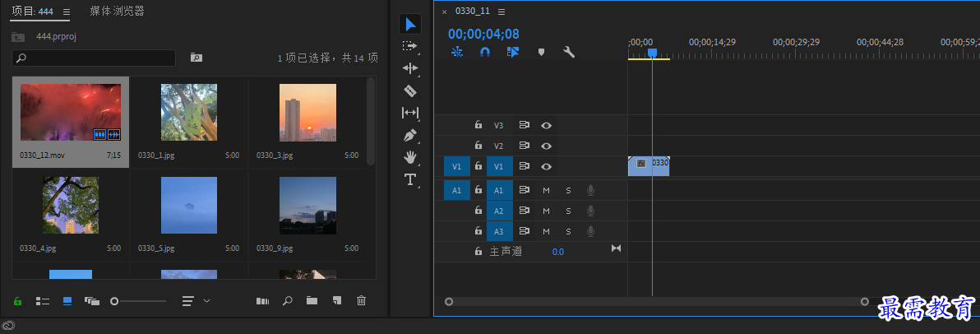This screenshot has width=980, height=334.
Task: Delete selected item with trash icon
Action: click(x=361, y=301)
